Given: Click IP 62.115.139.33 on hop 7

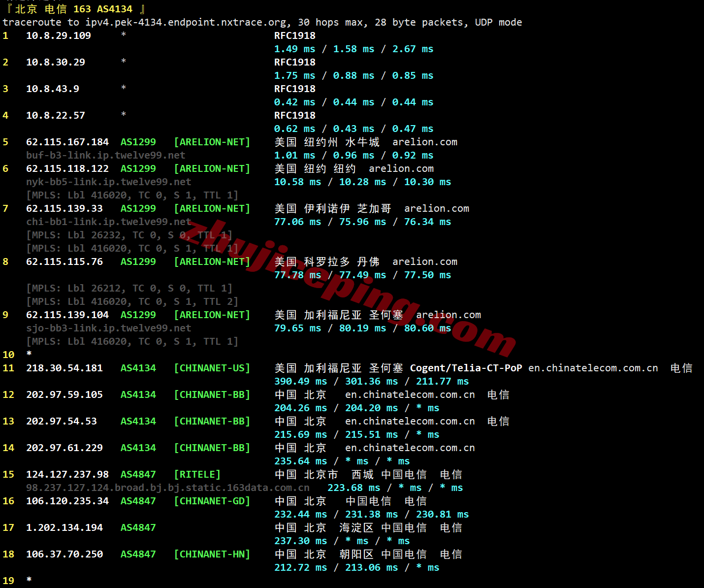Looking at the screenshot, I should tap(64, 208).
